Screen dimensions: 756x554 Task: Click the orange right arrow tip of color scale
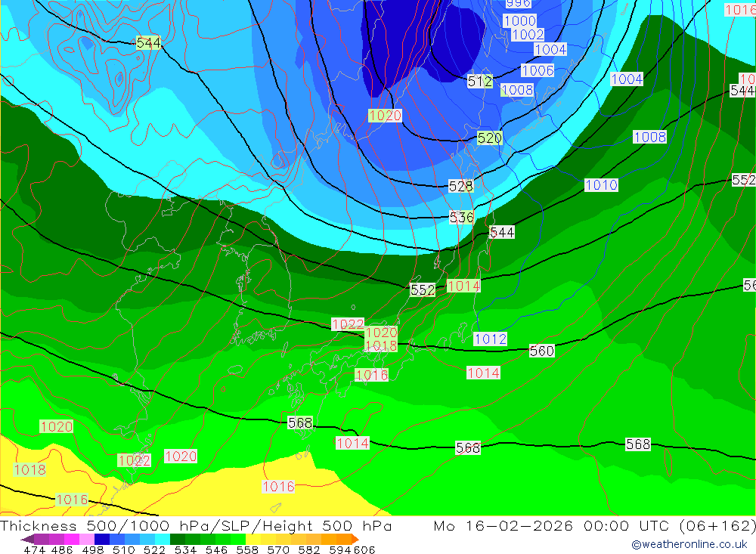[x=355, y=539]
